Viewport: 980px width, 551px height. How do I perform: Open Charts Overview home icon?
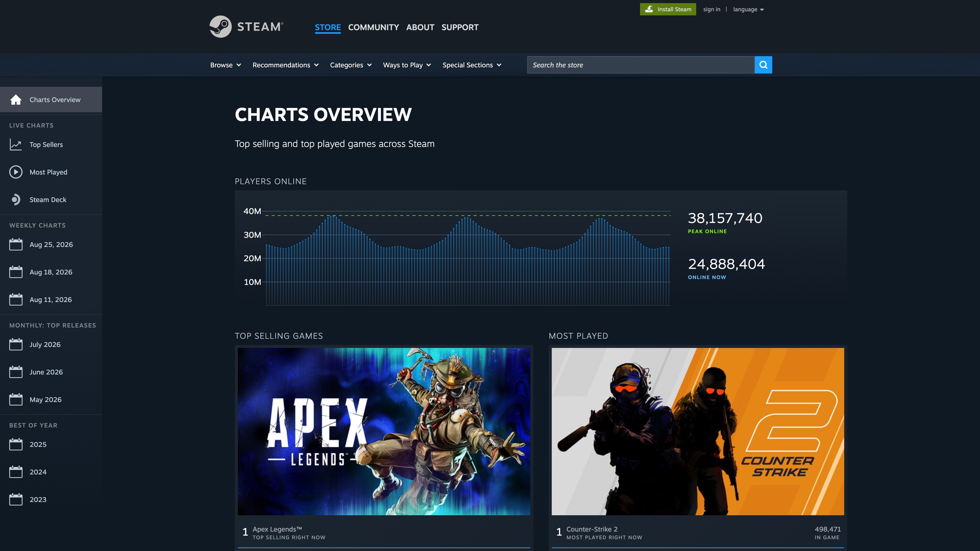tap(16, 99)
